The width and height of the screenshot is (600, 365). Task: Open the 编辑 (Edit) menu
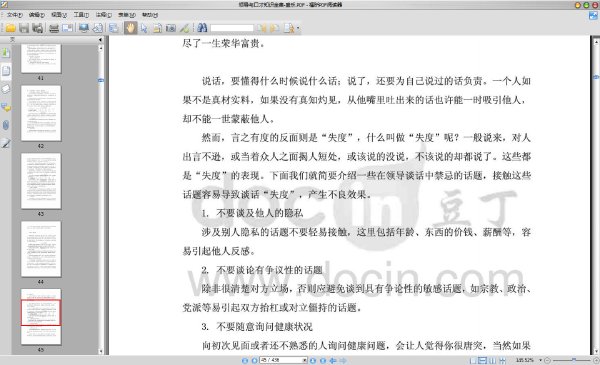pyautogui.click(x=37, y=15)
